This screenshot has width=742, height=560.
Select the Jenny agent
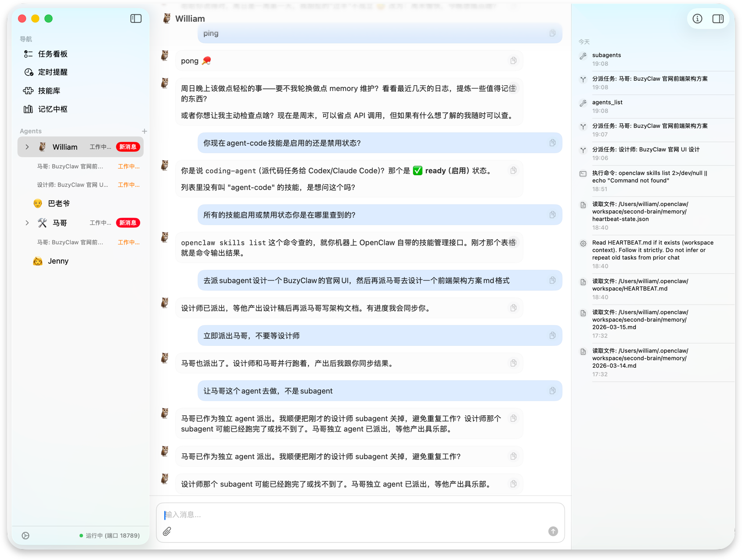(58, 261)
